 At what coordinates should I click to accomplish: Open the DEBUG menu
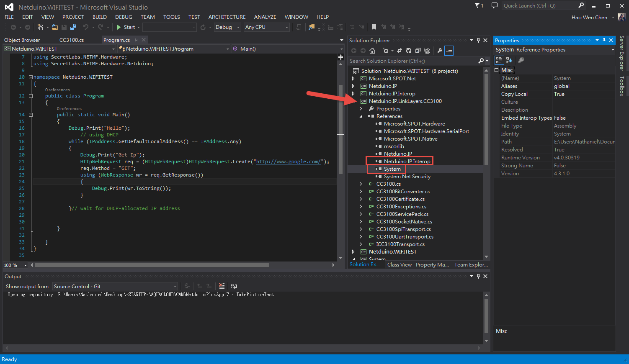(124, 17)
